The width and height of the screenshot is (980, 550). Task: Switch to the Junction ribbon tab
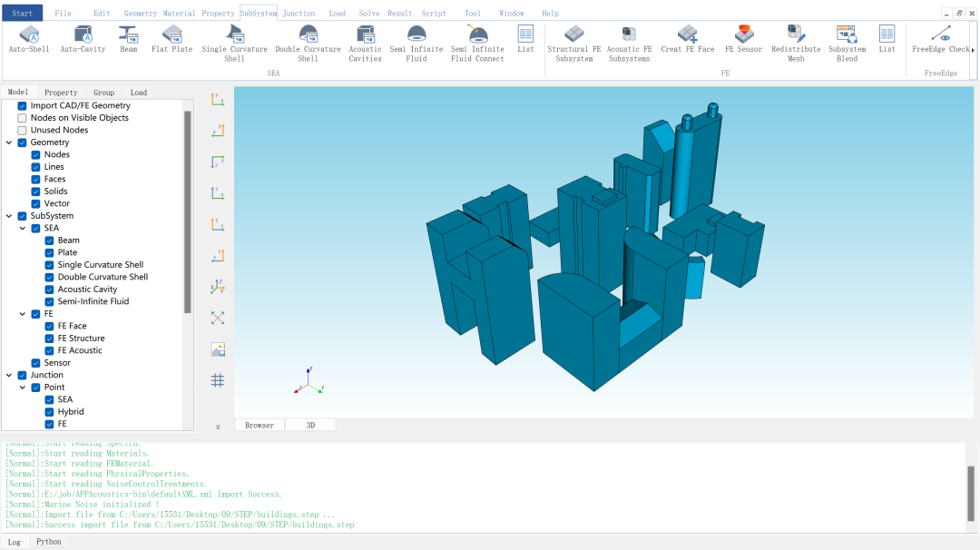coord(299,13)
